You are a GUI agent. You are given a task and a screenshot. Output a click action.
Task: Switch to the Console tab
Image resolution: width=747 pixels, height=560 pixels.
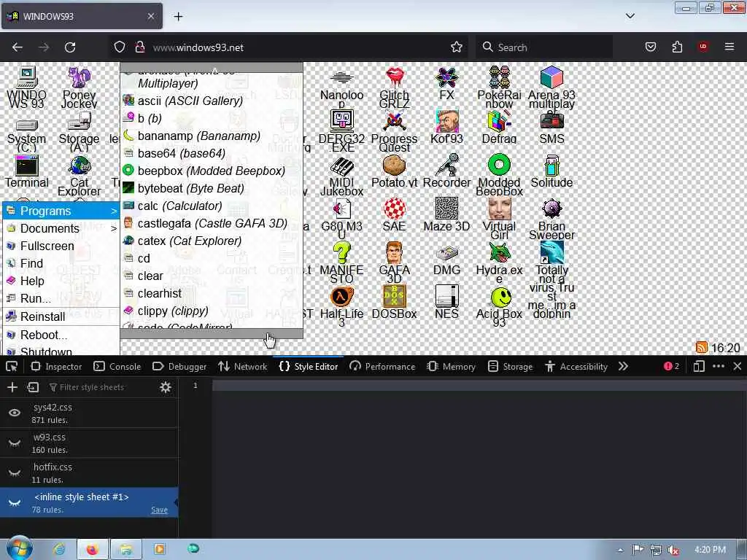pos(117,366)
